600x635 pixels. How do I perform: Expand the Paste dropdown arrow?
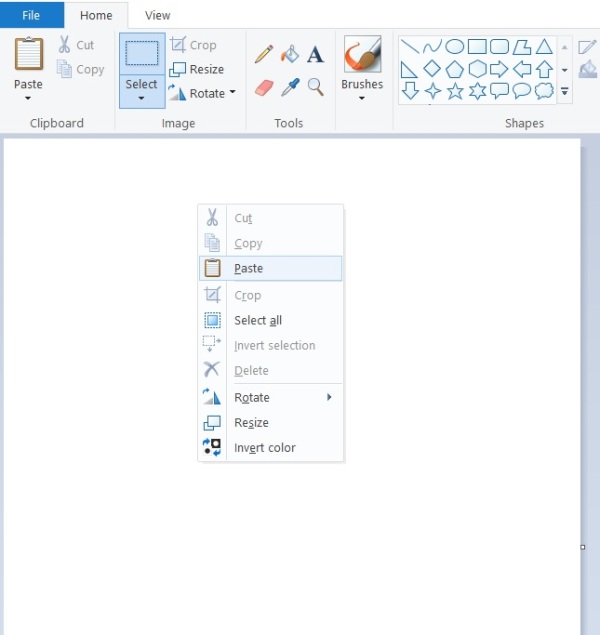click(28, 98)
